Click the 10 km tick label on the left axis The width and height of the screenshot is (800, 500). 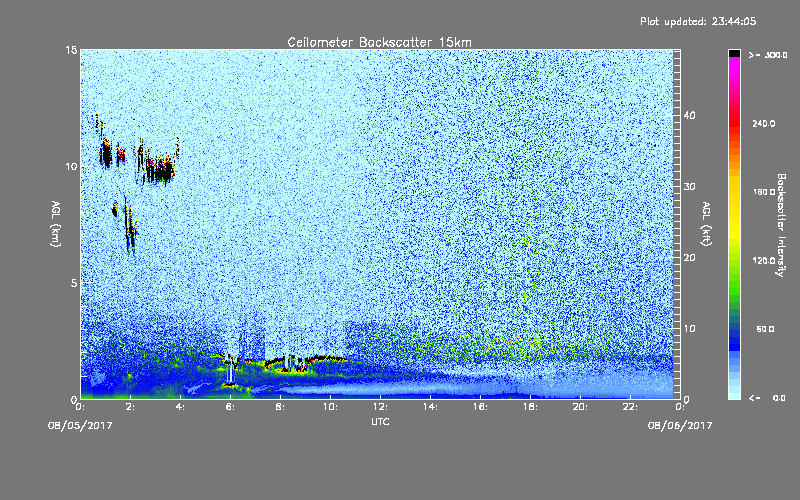coord(71,167)
